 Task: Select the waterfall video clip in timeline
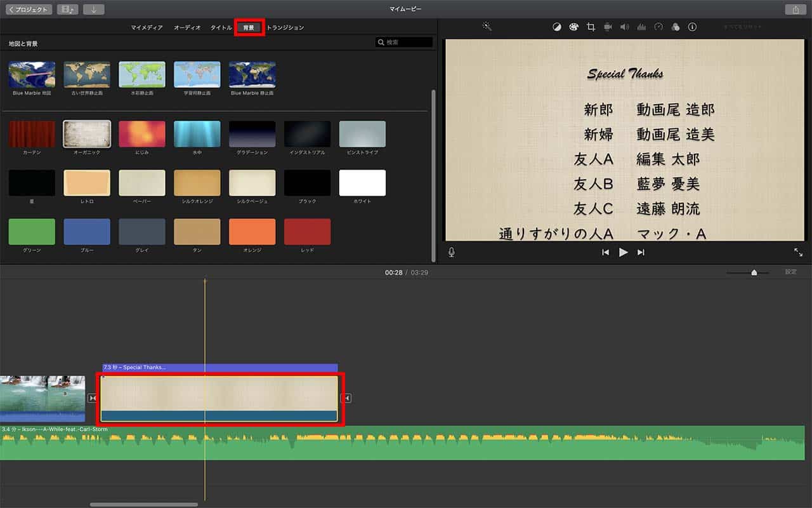coord(42,399)
